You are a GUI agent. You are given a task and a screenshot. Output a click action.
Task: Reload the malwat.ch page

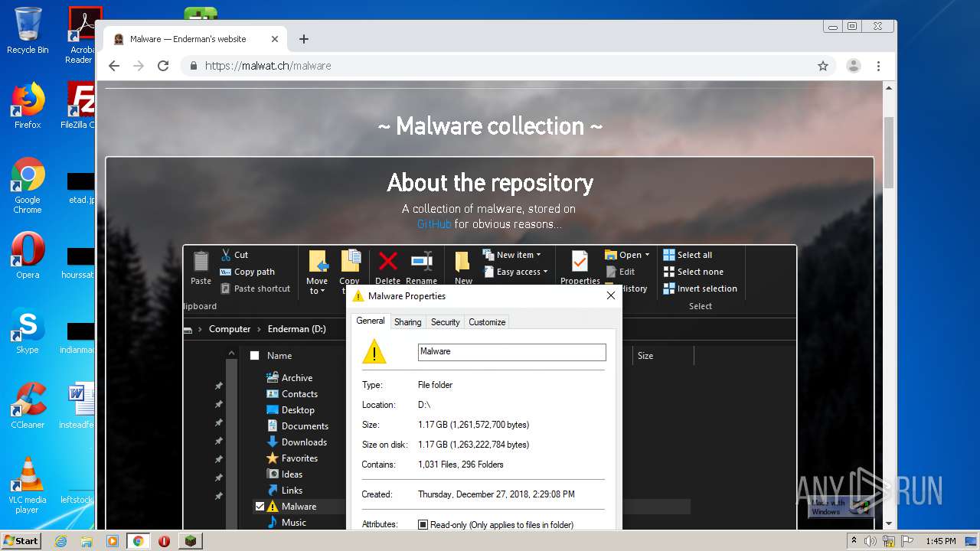point(163,66)
